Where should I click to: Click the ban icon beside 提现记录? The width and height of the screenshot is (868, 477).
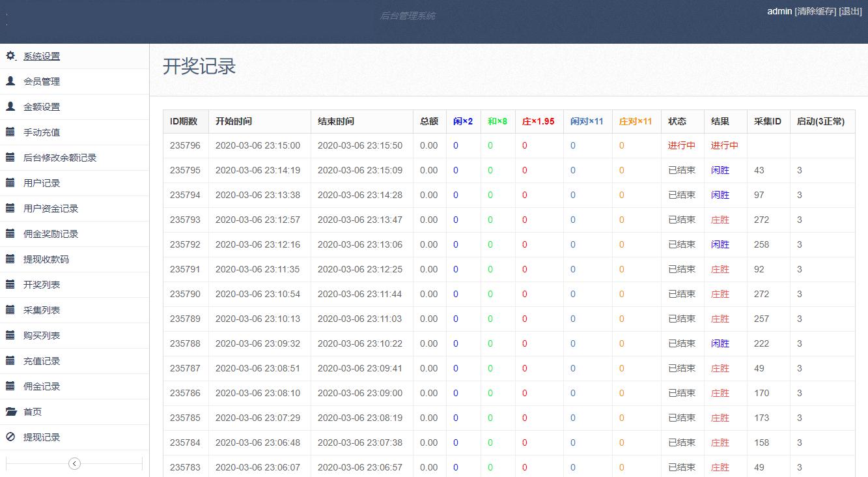click(x=10, y=437)
